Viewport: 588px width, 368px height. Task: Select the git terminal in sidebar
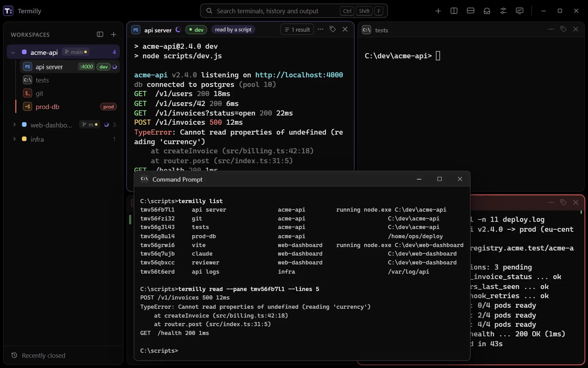[x=70, y=93]
